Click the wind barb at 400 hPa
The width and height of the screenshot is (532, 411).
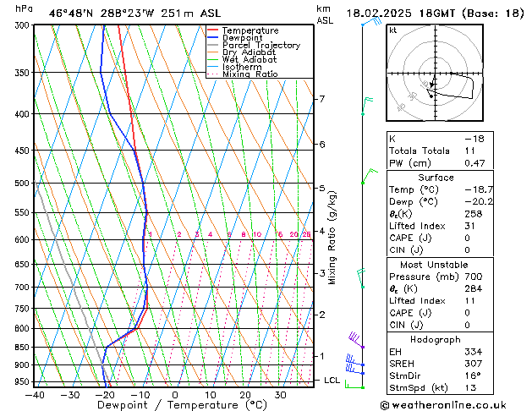click(367, 107)
